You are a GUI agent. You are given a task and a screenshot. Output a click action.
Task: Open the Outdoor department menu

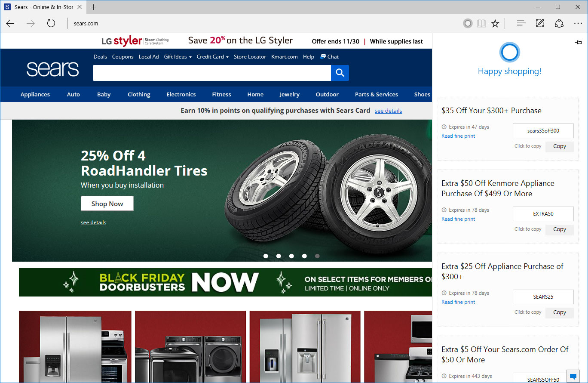coord(327,94)
